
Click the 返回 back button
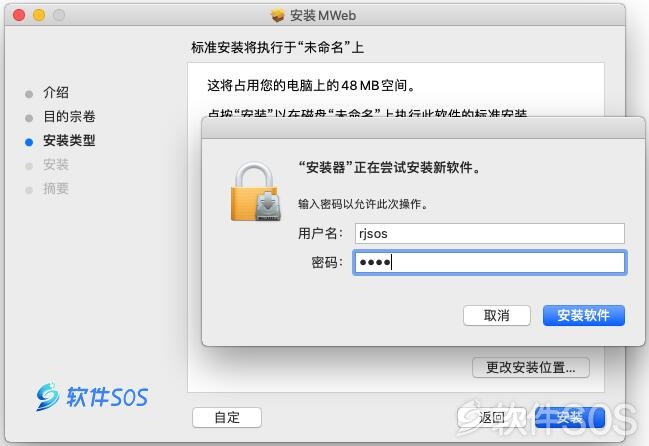(x=492, y=417)
